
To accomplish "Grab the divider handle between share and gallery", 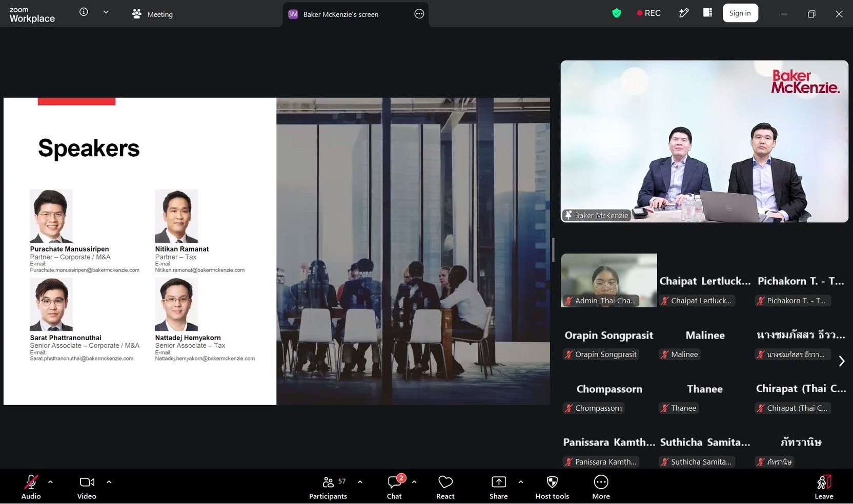I will click(x=553, y=250).
